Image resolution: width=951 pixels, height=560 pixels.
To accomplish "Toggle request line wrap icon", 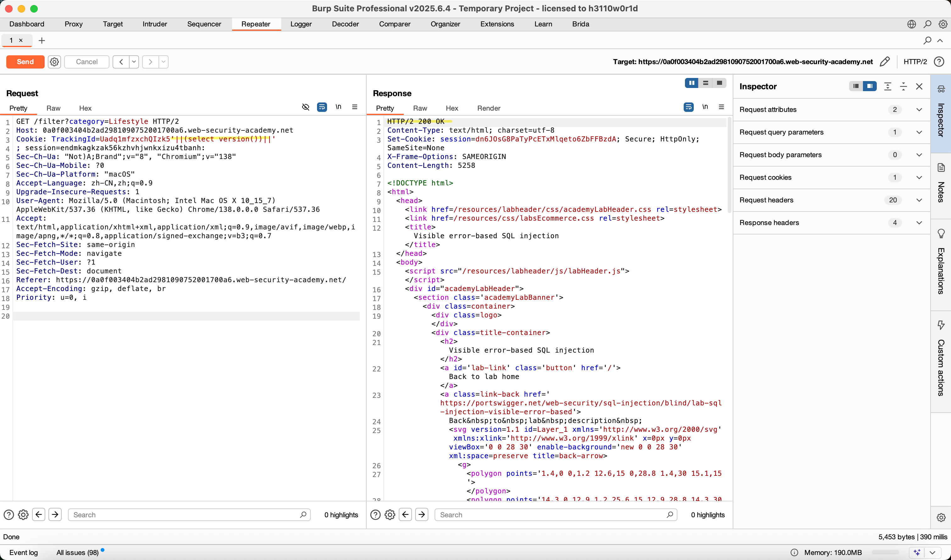I will 322,107.
